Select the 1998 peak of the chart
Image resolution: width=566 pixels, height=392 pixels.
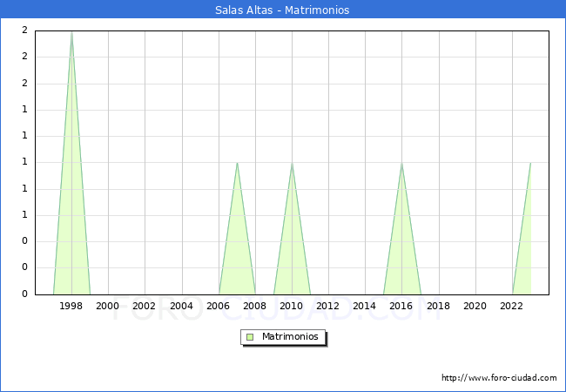(71, 31)
